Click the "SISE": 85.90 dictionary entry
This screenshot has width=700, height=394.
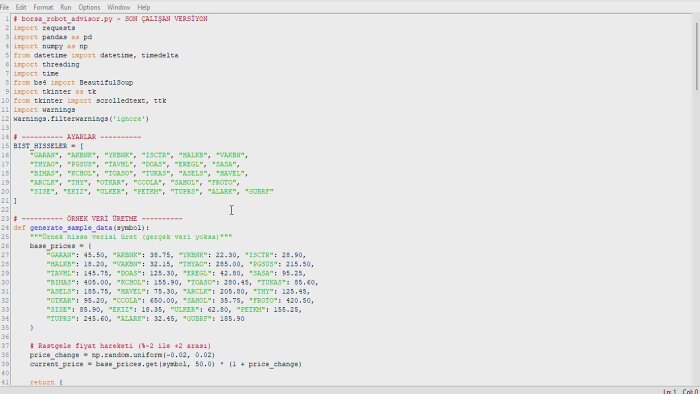[x=75, y=309]
